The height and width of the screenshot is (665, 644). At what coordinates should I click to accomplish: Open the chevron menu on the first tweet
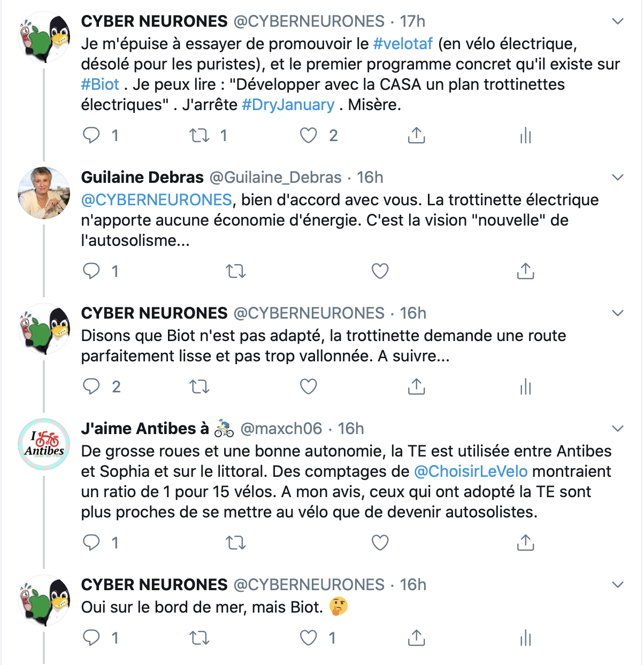618,21
